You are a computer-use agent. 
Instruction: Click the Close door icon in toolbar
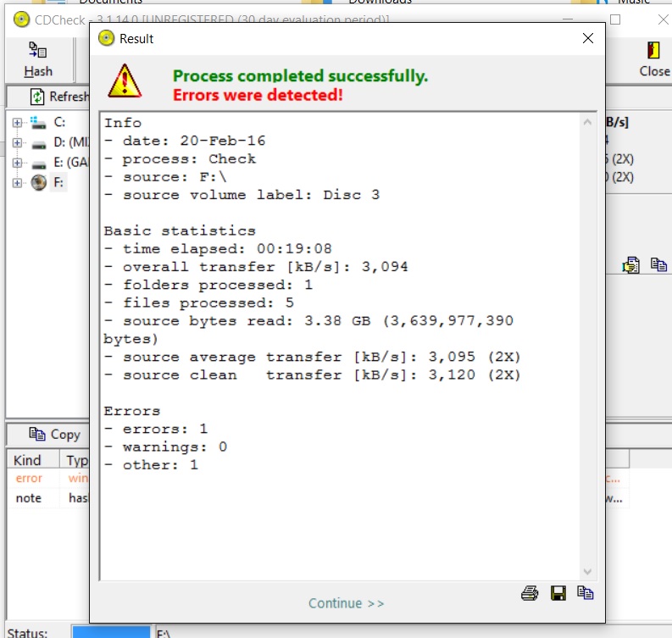[x=653, y=51]
